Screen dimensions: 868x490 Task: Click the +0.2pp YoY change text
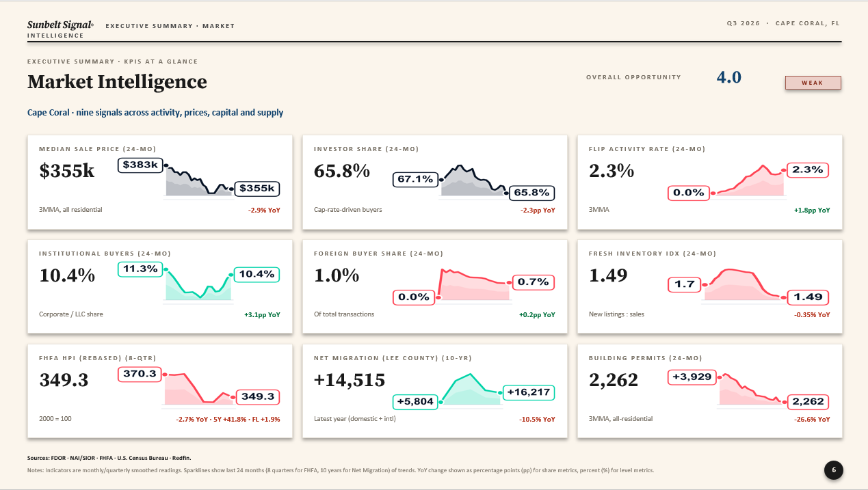click(537, 314)
